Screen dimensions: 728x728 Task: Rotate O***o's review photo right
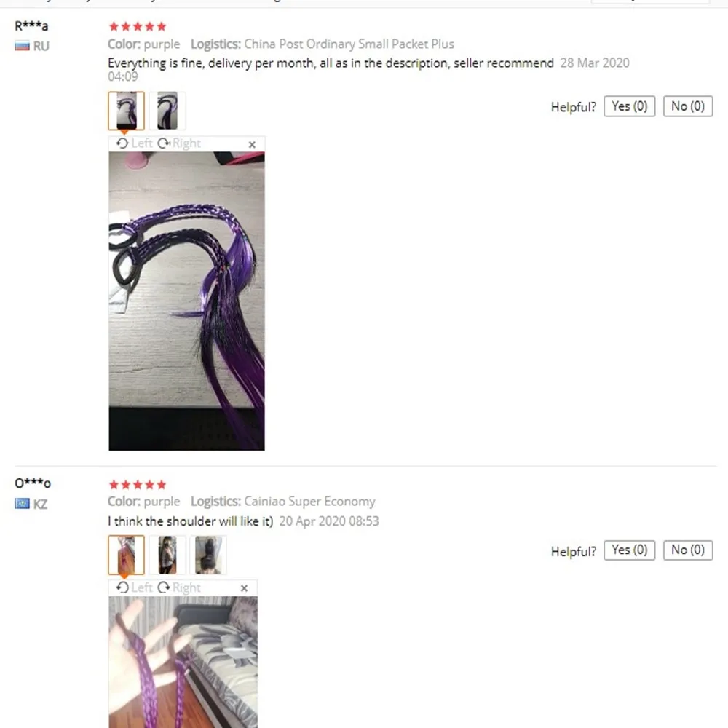179,587
